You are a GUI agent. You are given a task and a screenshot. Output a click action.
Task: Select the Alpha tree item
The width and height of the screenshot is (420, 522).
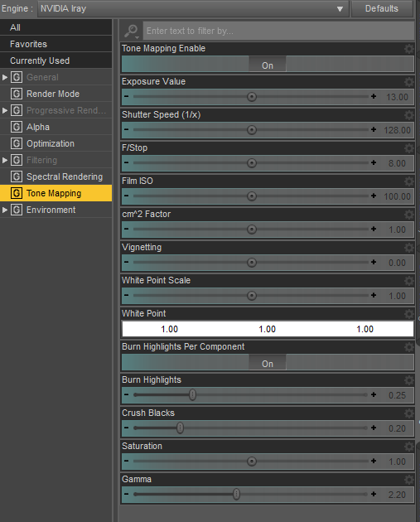coord(56,127)
